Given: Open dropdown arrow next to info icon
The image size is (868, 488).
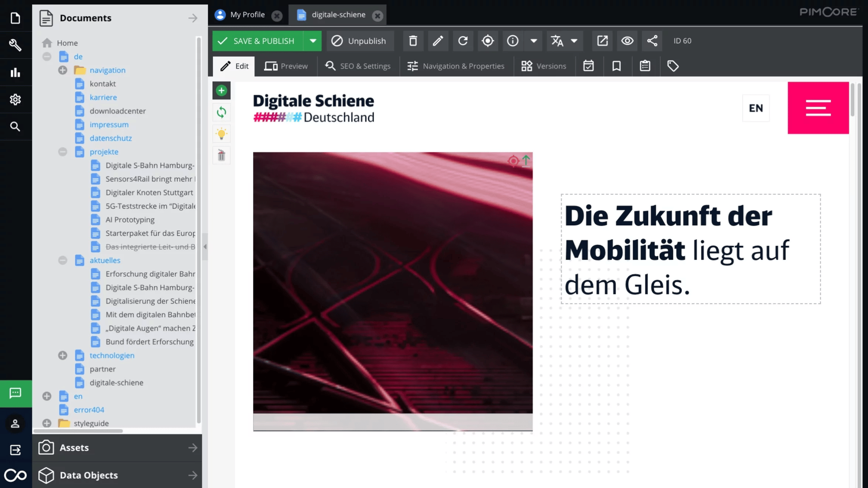Looking at the screenshot, I should [533, 41].
